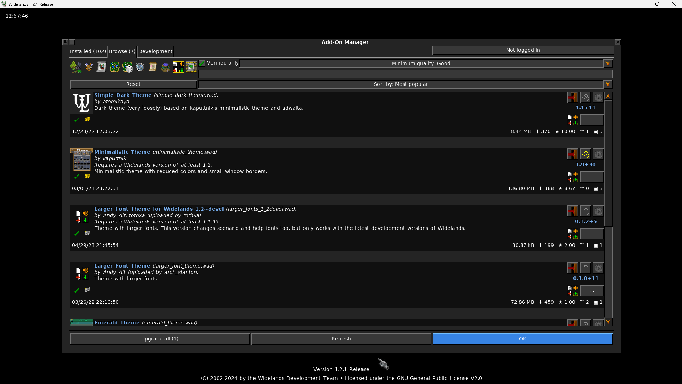Click the yellow upgrade icon for Minimalistic Theme
This screenshot has width=682, height=384.
coord(585,154)
